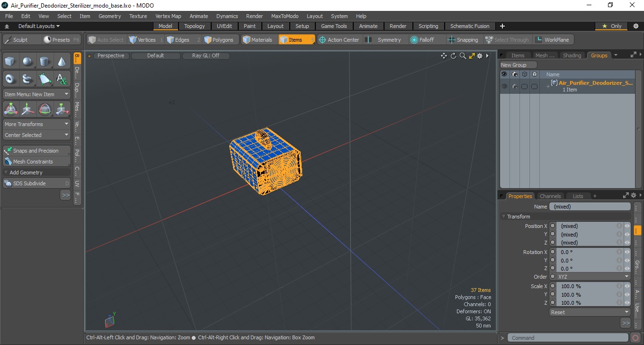Click the Perspective view button
Image resolution: width=644 pixels, height=345 pixels.
pos(111,55)
